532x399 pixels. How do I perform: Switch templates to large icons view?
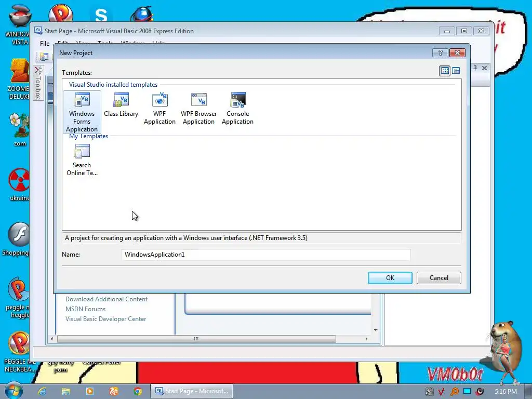coord(445,71)
